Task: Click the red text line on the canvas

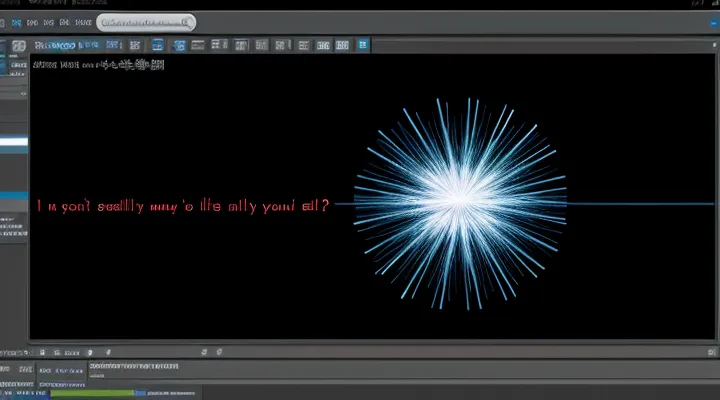Action: click(x=184, y=205)
